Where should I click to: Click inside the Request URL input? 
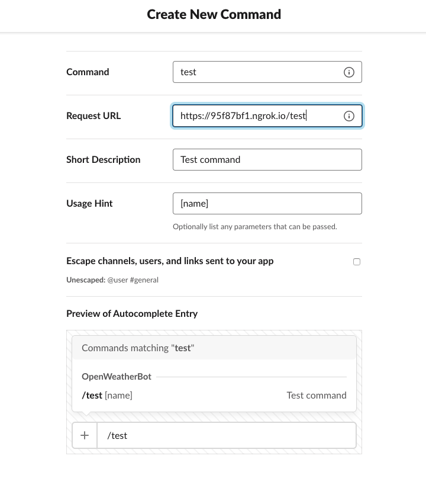(257, 116)
